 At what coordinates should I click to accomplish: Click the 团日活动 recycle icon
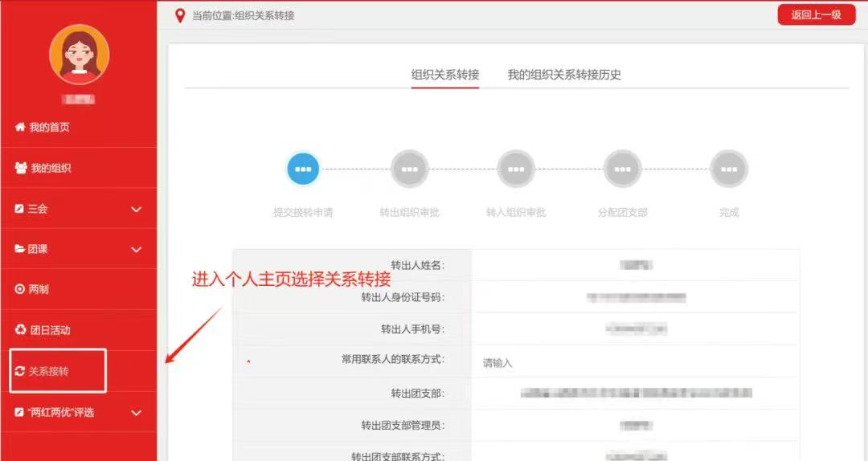(21, 329)
